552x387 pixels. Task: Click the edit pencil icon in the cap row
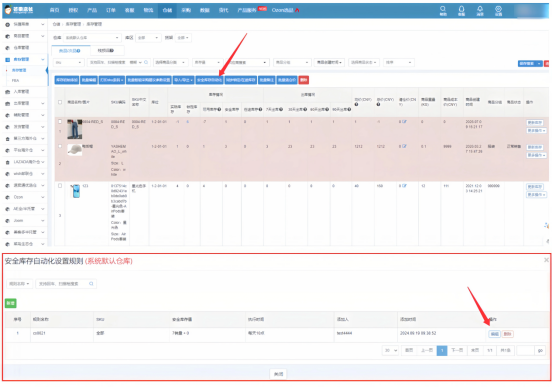tap(404, 146)
